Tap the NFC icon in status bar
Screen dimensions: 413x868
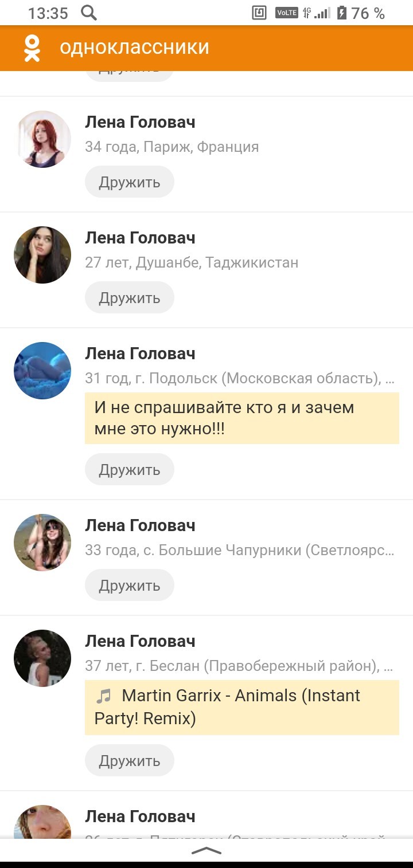click(259, 13)
